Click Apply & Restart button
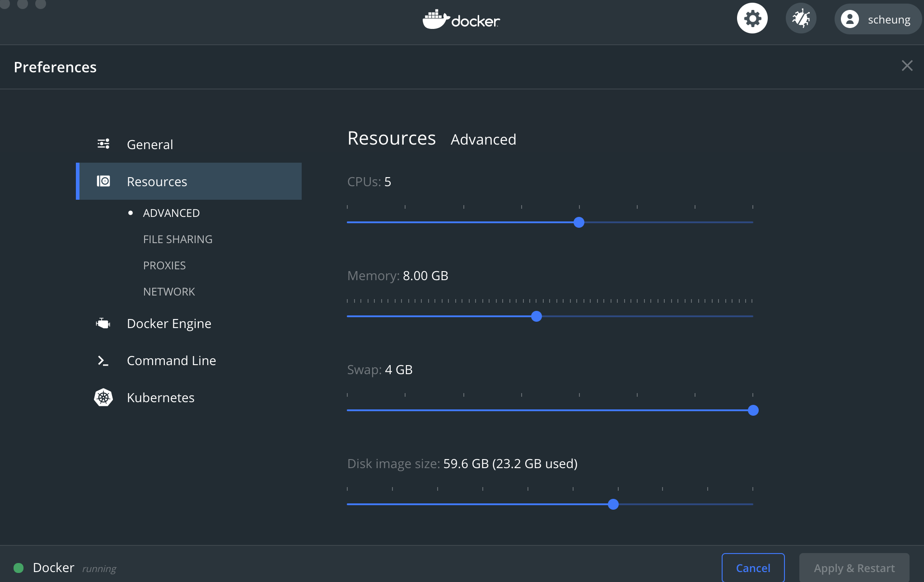 pyautogui.click(x=854, y=568)
